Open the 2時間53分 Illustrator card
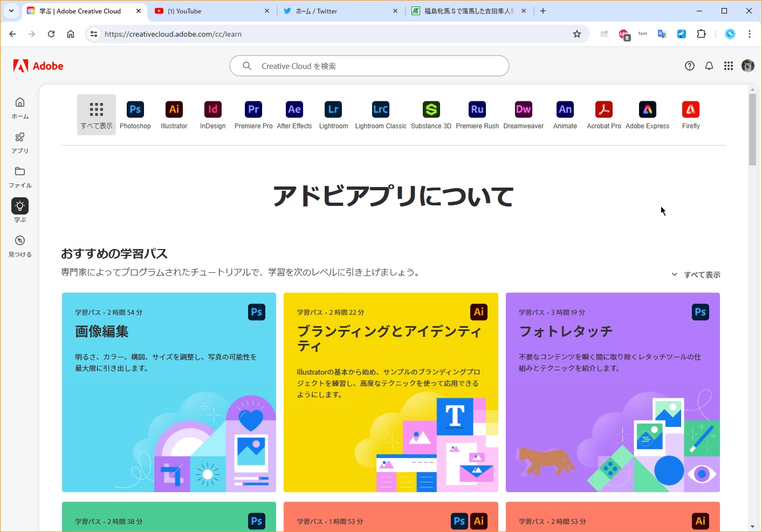This screenshot has width=762, height=532. click(613, 516)
